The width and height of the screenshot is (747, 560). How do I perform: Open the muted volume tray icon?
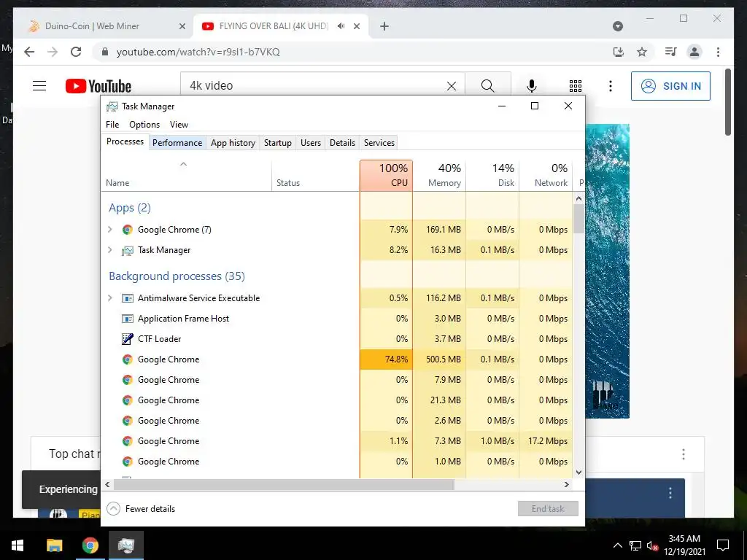(x=652, y=545)
